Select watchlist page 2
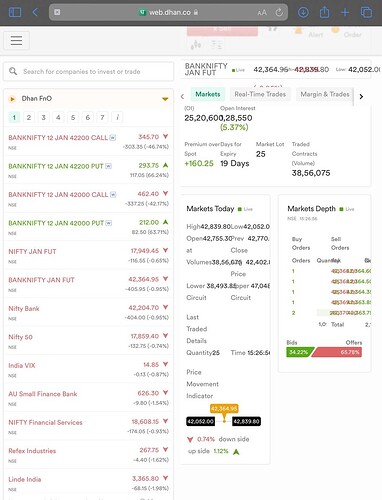Screen dimensions: 382x500 (29, 117)
